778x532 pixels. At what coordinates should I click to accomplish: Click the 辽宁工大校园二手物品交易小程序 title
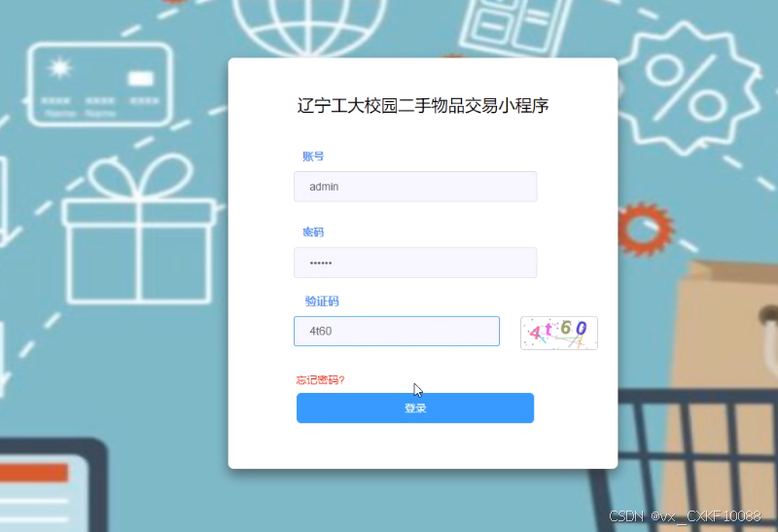point(423,106)
